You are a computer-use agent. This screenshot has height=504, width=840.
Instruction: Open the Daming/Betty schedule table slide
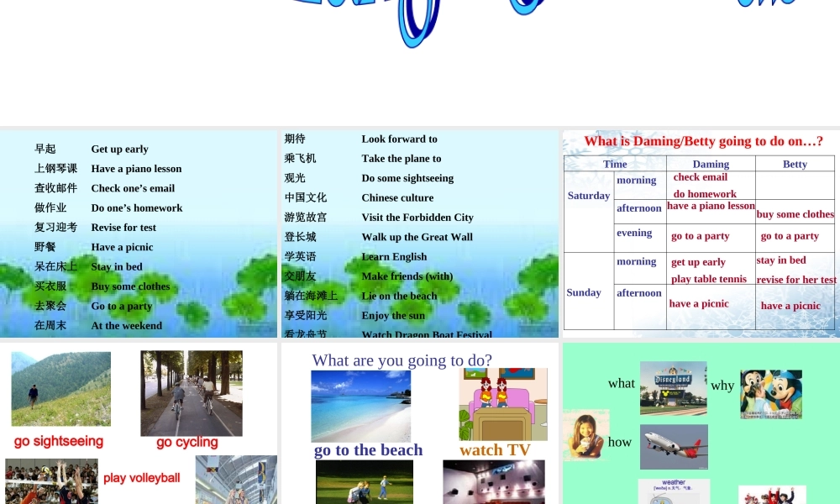tap(701, 234)
